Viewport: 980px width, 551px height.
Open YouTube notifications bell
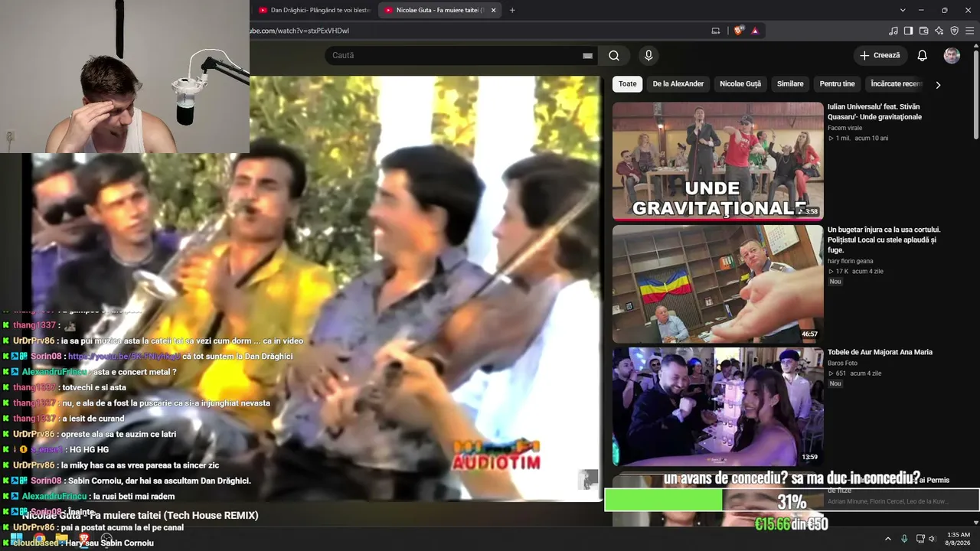(923, 55)
